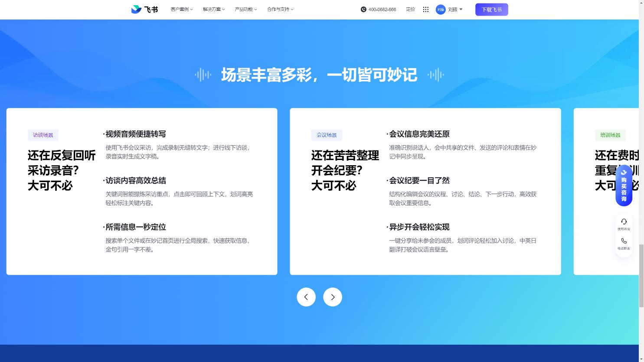Click the 会议纪要一目了然 heading
Screen dimensions: 644x362
point(419,181)
